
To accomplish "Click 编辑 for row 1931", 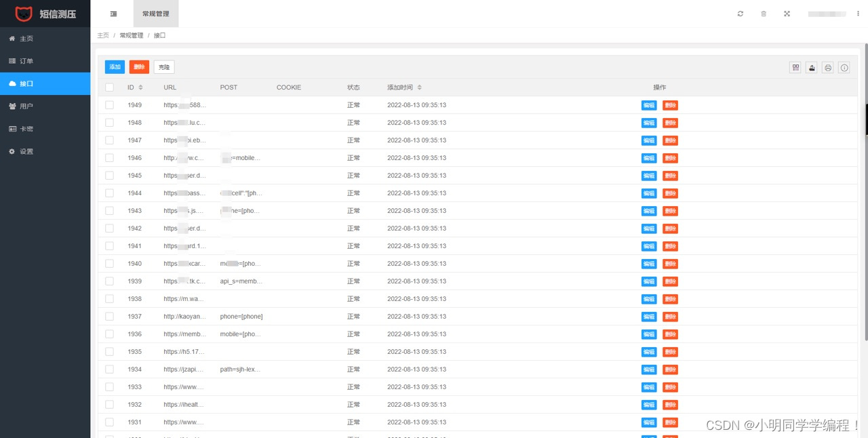I will pyautogui.click(x=649, y=422).
